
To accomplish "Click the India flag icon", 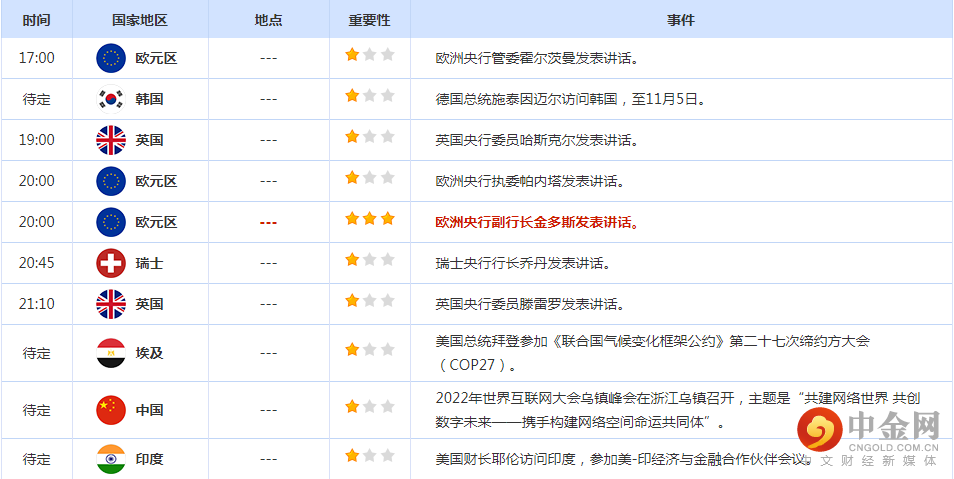I will [x=111, y=459].
